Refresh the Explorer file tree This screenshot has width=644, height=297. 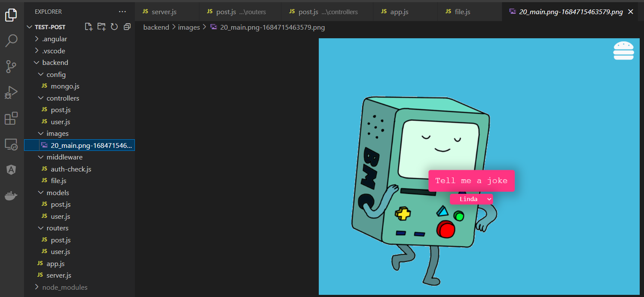pyautogui.click(x=114, y=27)
